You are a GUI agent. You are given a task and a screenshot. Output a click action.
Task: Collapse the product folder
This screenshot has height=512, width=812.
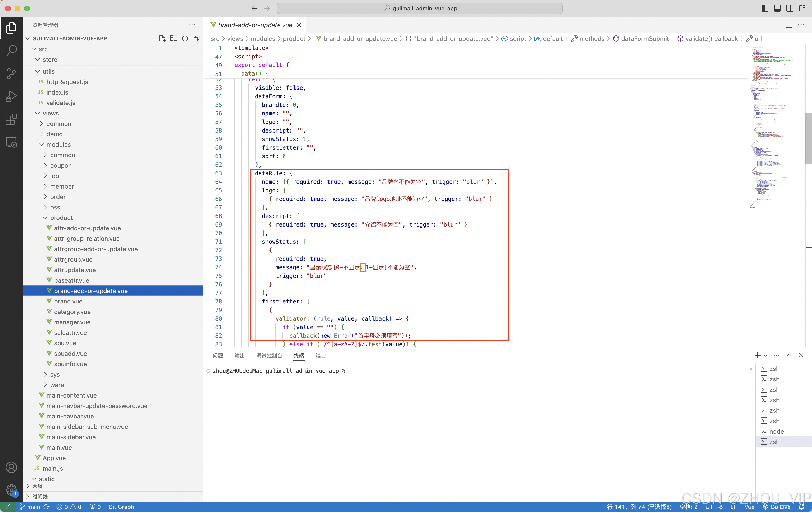tap(61, 218)
